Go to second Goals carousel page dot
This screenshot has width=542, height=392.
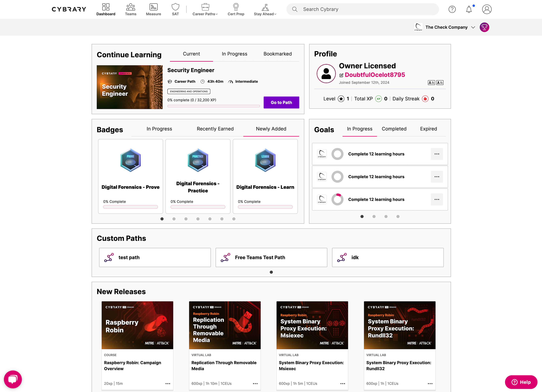click(374, 216)
